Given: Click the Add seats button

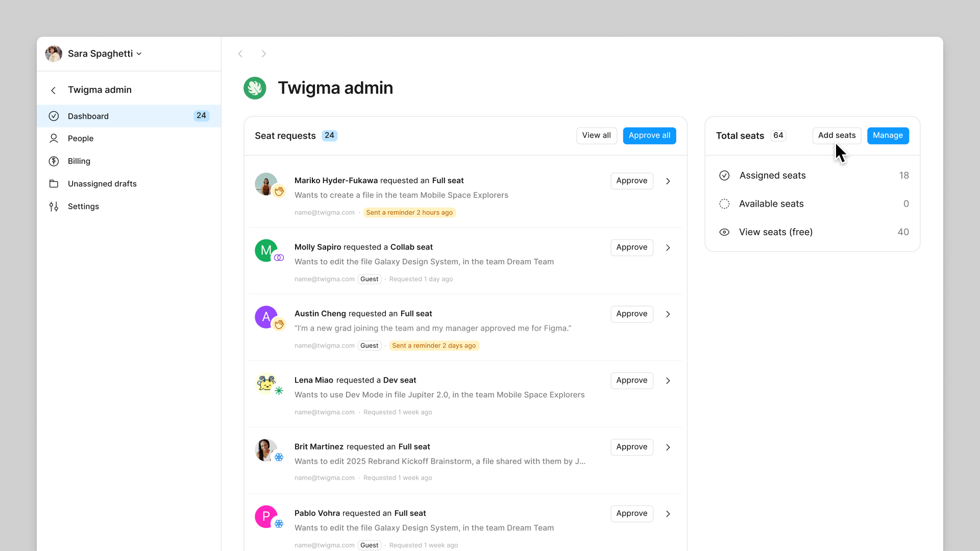Looking at the screenshot, I should point(837,136).
